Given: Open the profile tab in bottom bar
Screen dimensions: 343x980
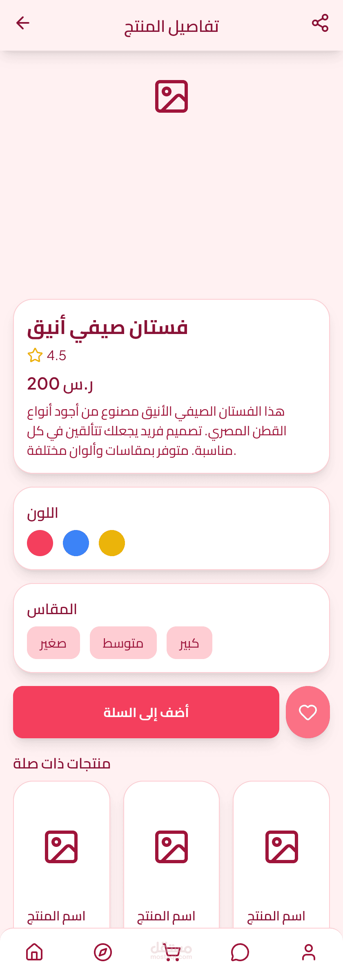Looking at the screenshot, I should pyautogui.click(x=309, y=952).
